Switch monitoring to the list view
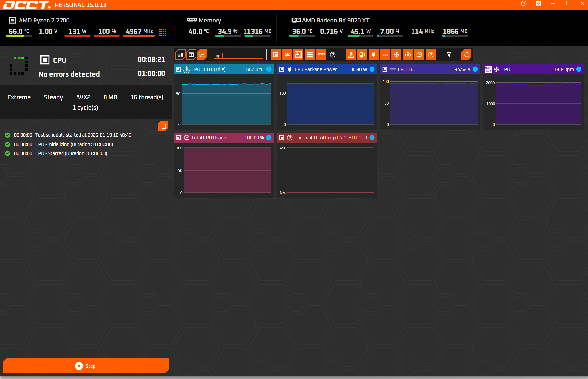 click(180, 55)
